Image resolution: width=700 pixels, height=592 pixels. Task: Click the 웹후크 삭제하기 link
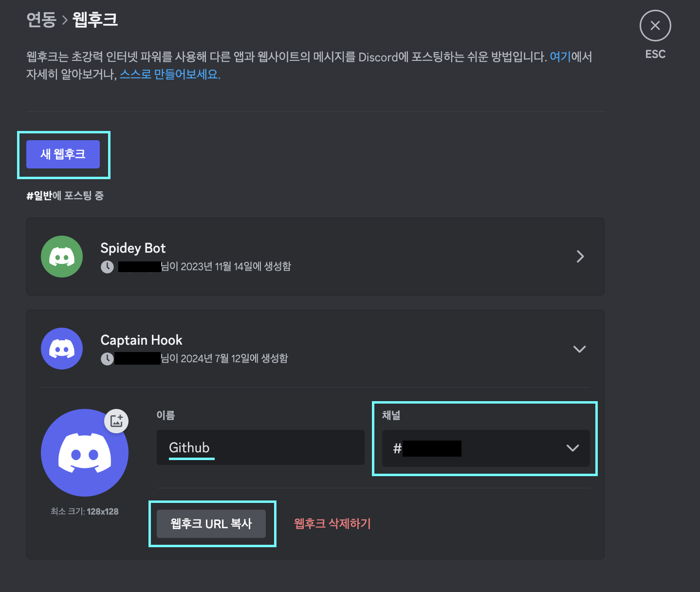pyautogui.click(x=332, y=524)
